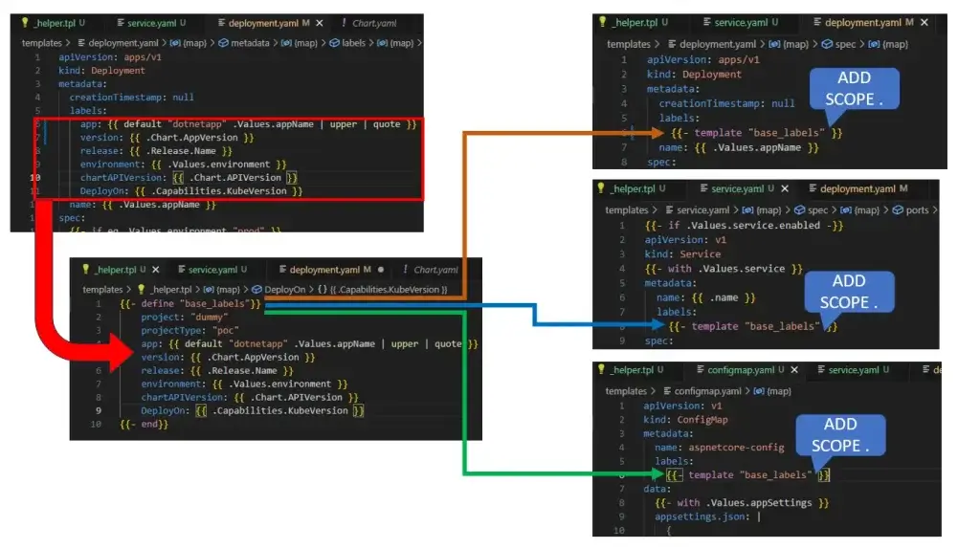This screenshot has height=549, width=980.
Task: Click the 'data:' line in configmap.yaml
Action: tap(657, 489)
